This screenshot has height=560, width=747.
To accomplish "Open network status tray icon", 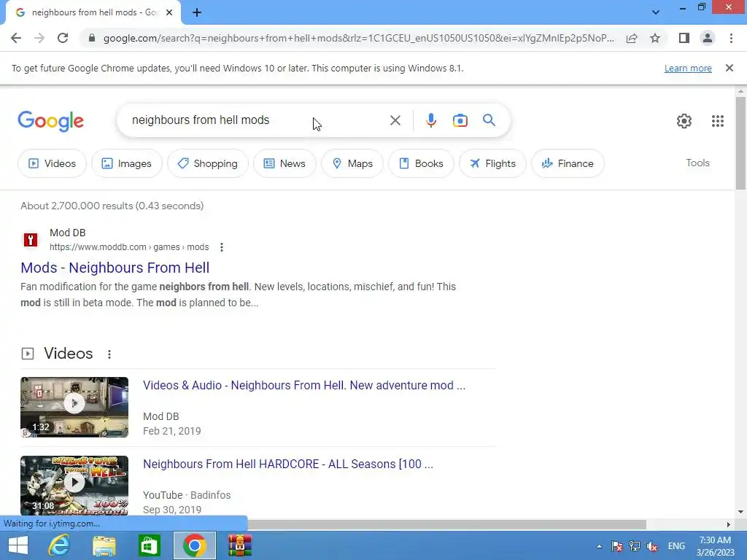I will 634,546.
